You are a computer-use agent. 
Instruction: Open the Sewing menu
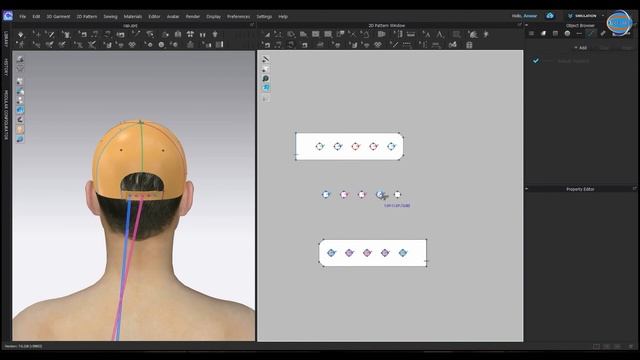(x=110, y=16)
